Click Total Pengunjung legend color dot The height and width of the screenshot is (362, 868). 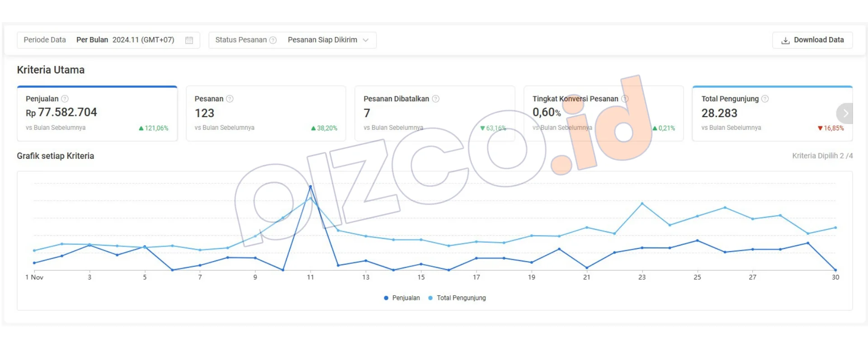click(x=430, y=298)
